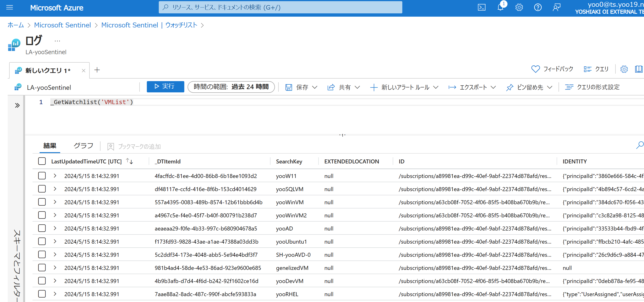Open the query reference book icon
This screenshot has height=302, width=644.
639,69
